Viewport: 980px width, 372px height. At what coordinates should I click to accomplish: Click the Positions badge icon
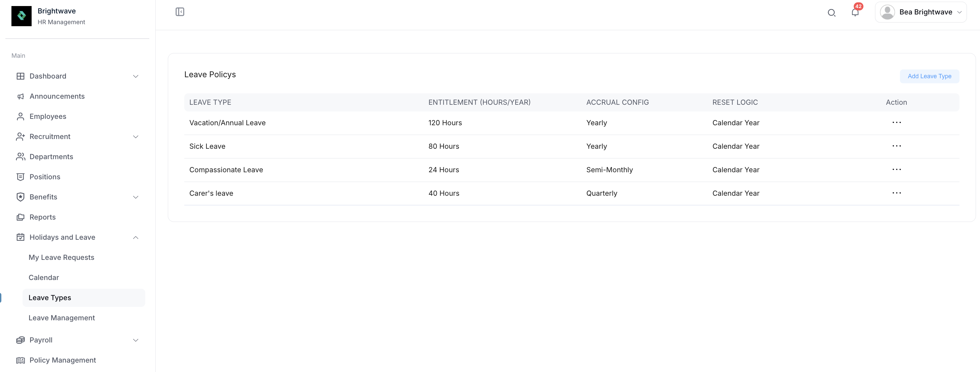click(x=21, y=177)
